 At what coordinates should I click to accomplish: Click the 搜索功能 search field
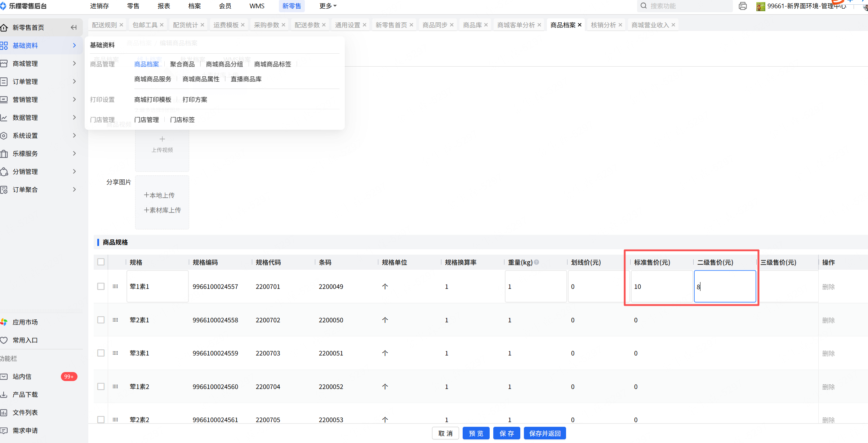tap(685, 6)
